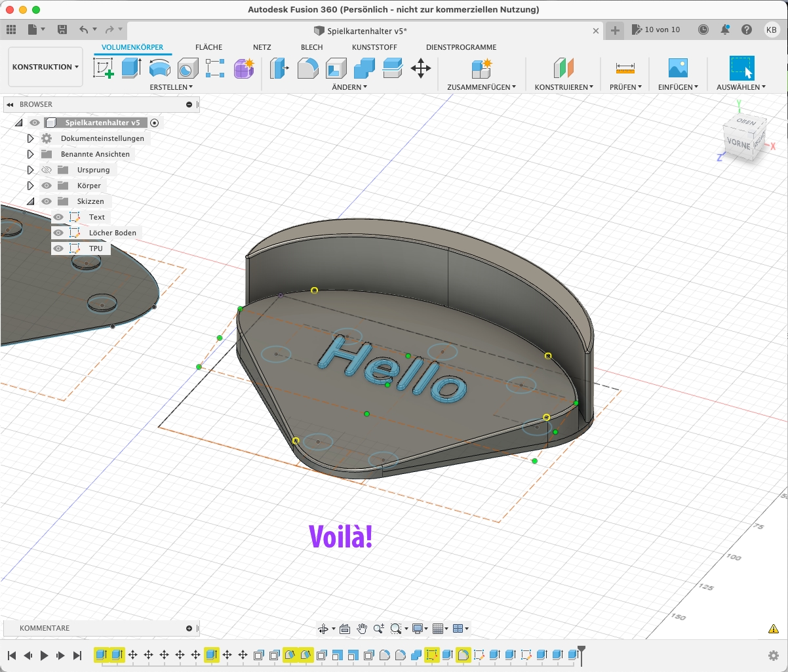
Task: Toggle visibility of Löcher Boden sketch
Action: tap(58, 233)
